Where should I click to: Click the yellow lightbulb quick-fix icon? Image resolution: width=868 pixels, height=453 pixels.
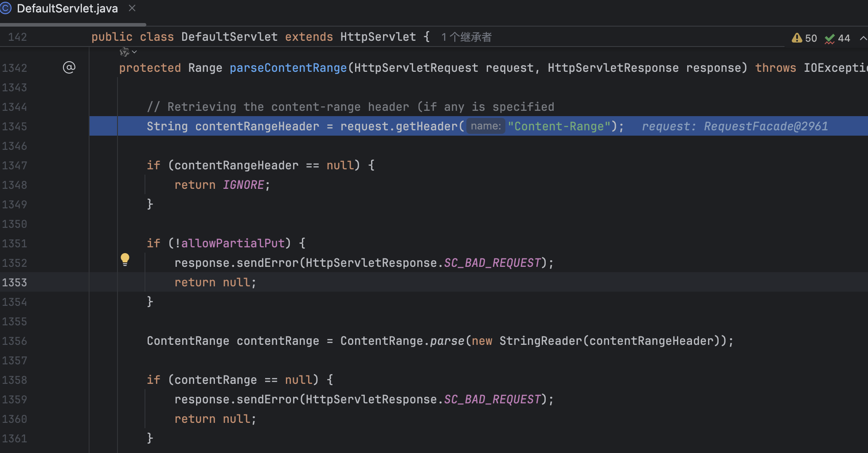125,259
